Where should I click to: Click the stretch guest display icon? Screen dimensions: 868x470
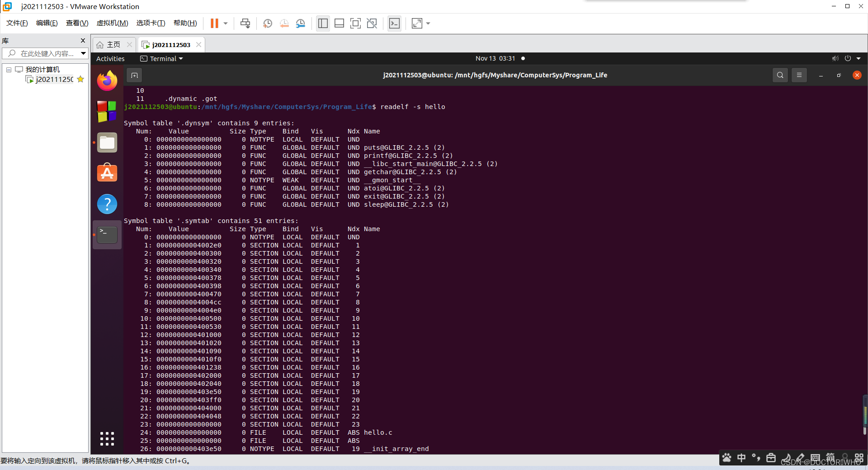tap(417, 24)
